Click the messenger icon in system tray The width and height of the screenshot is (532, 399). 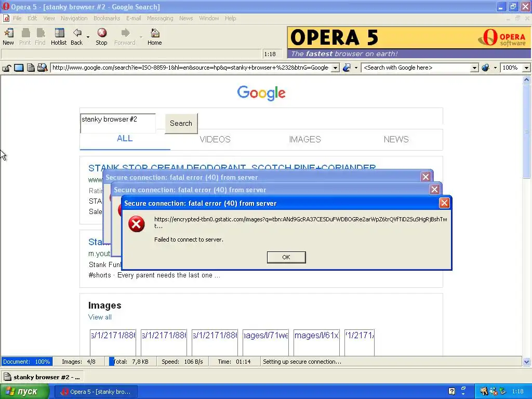coord(494,391)
